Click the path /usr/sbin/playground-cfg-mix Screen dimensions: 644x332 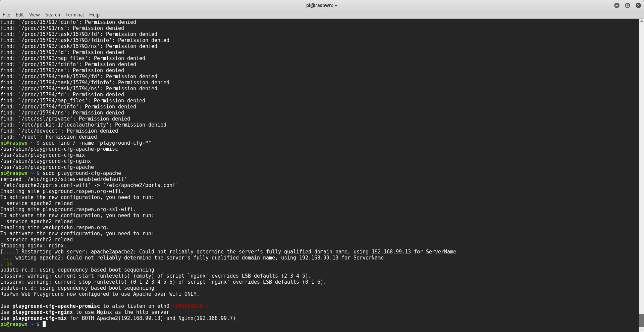[43, 155]
